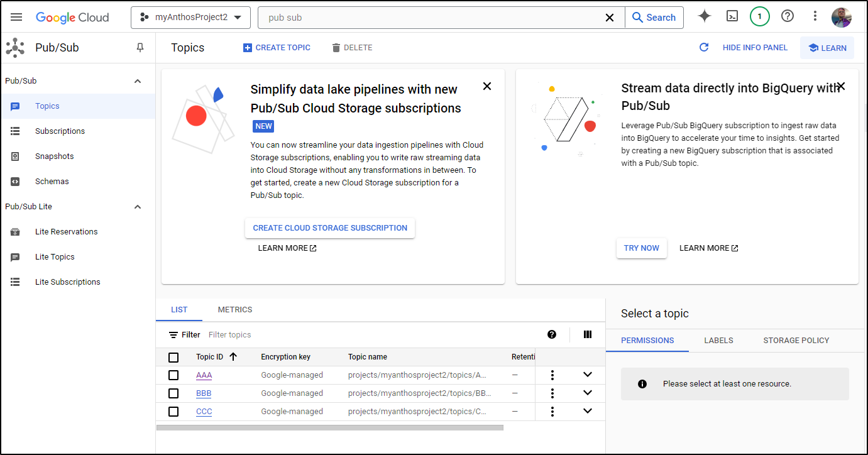
Task: Open the help question mark icon
Action: (x=788, y=16)
